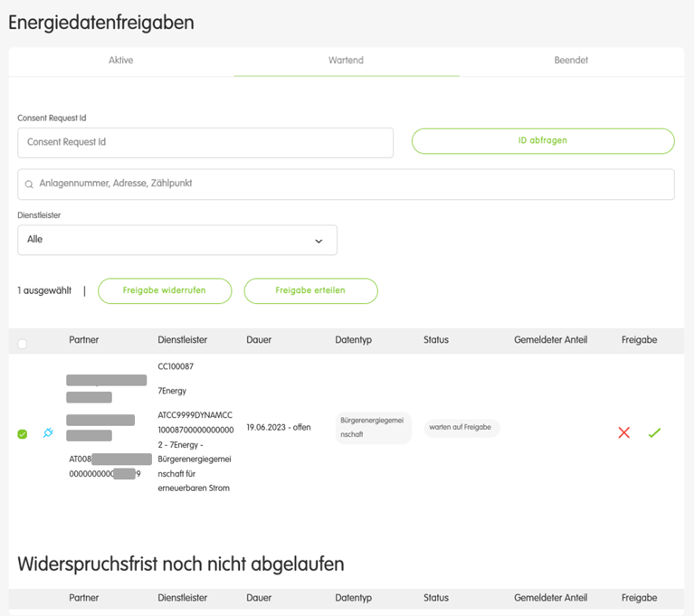Click Freigabe erteilen button
Viewport: 695px width, 616px height.
[x=310, y=290]
